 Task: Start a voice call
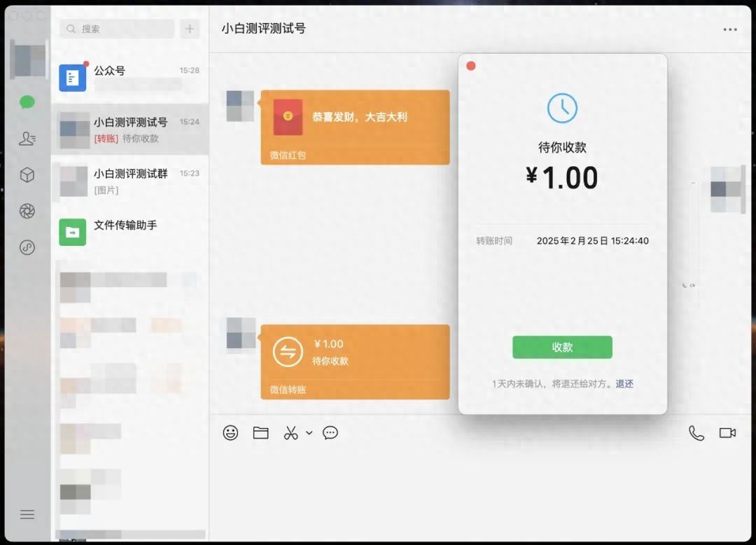[x=696, y=433]
